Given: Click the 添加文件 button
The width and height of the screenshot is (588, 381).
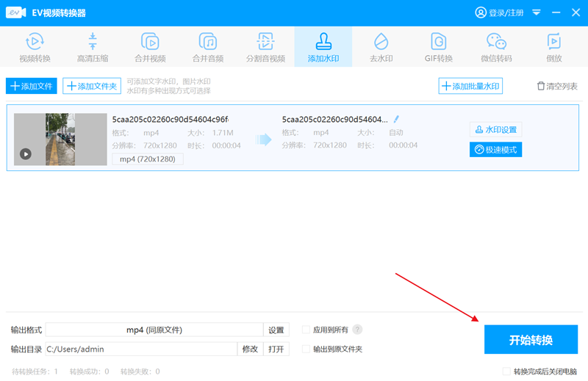Looking at the screenshot, I should pos(32,86).
